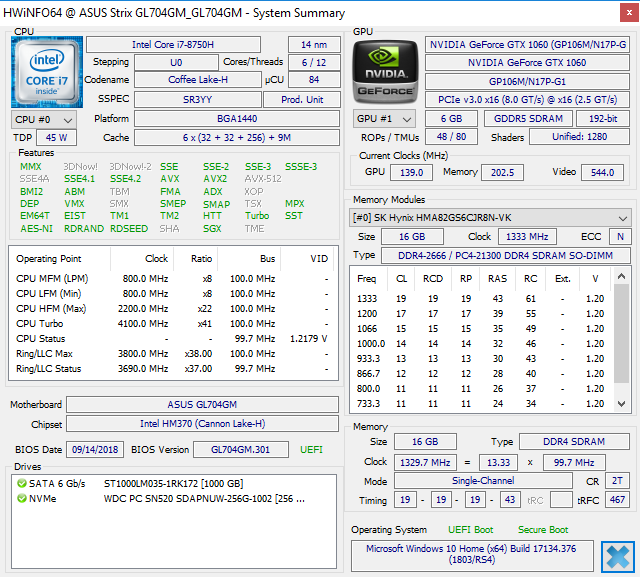Click the CPU Turbo operating point row
Viewport: 640px width, 577px height.
tap(173, 324)
